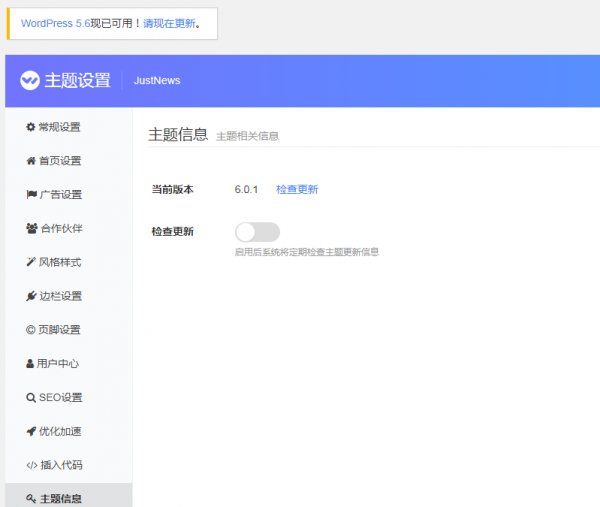Click the user icon for 用户中心
The width and height of the screenshot is (600, 507).
30,364
